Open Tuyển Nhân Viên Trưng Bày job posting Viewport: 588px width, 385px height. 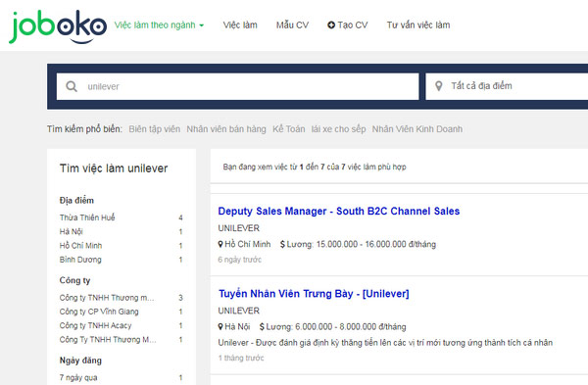(314, 294)
